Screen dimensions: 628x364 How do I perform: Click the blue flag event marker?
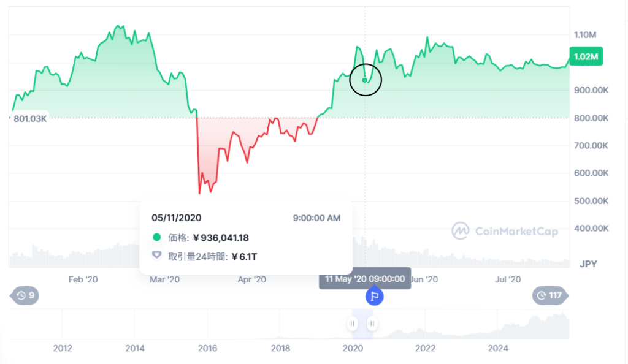point(374,297)
